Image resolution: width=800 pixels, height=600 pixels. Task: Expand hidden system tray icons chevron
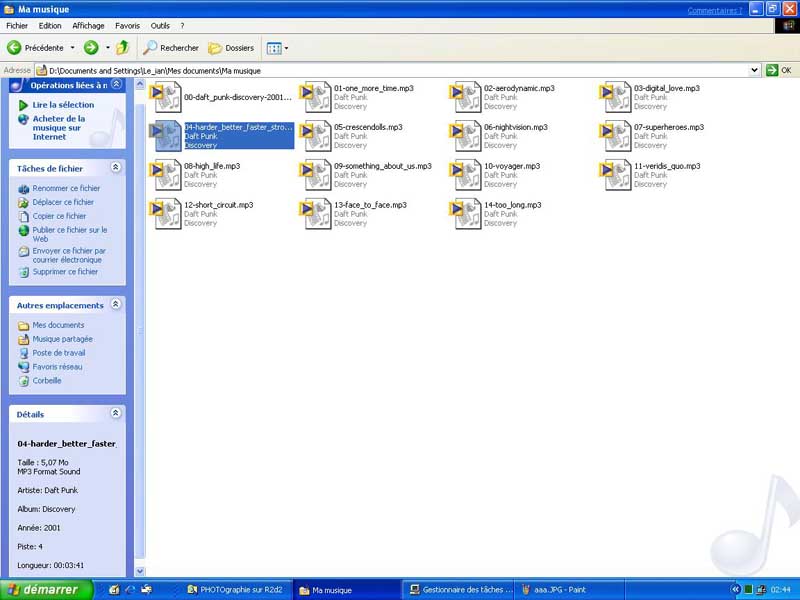tap(735, 590)
